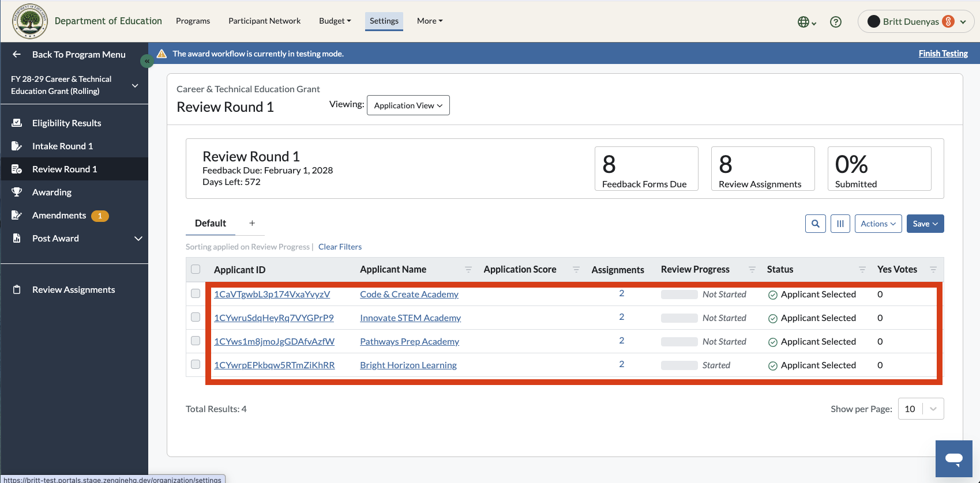Click the Amendments notification badge showing 1
This screenshot has width=980, height=483.
click(x=100, y=216)
